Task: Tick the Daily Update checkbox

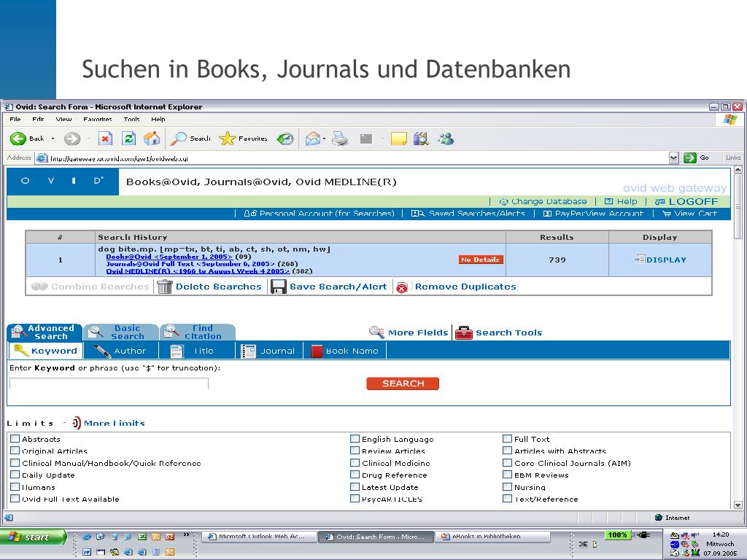Action: pyautogui.click(x=15, y=475)
